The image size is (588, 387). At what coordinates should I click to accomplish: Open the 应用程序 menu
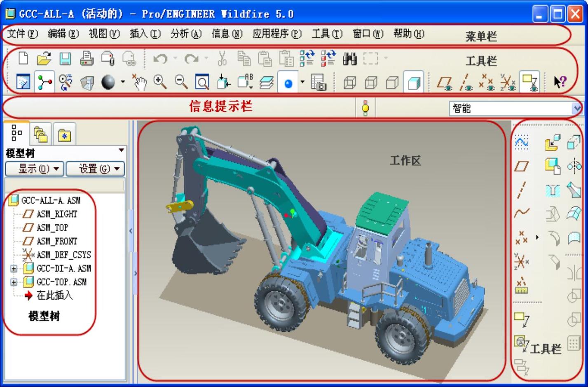point(277,34)
